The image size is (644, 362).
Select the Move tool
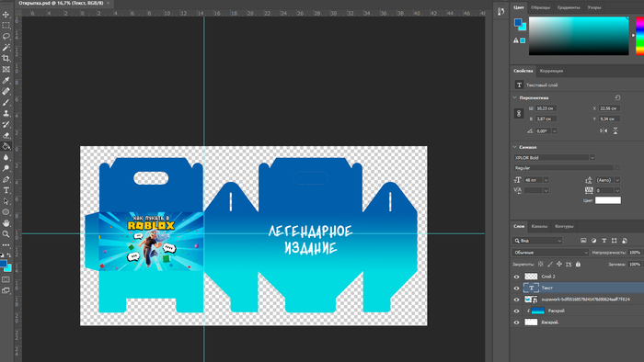[x=6, y=15]
